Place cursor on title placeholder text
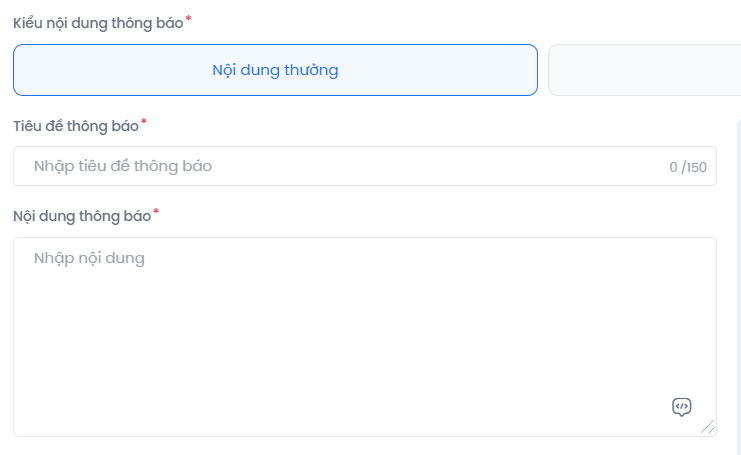The width and height of the screenshot is (741, 455). tap(123, 166)
